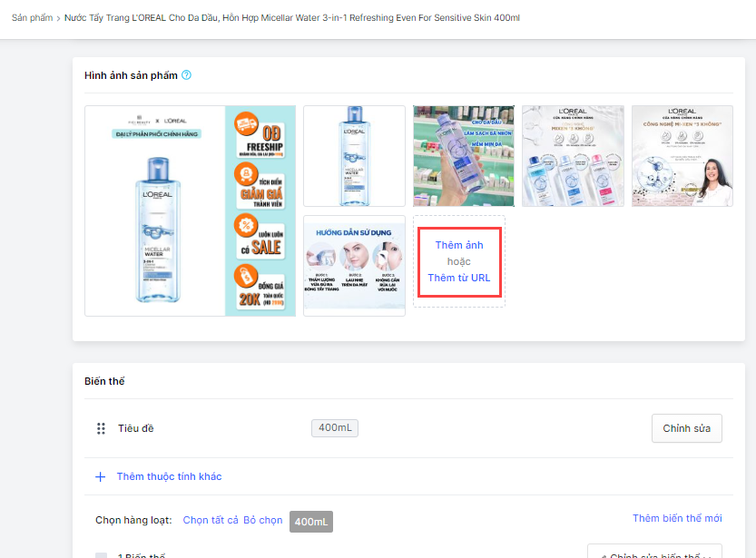The height and width of the screenshot is (558, 756).
Task: Open the Sản phẩm breadcrumb link
Action: [x=32, y=18]
